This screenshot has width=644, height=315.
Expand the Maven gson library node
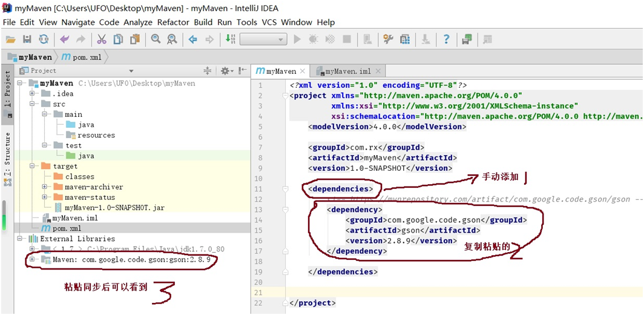[x=32, y=259]
